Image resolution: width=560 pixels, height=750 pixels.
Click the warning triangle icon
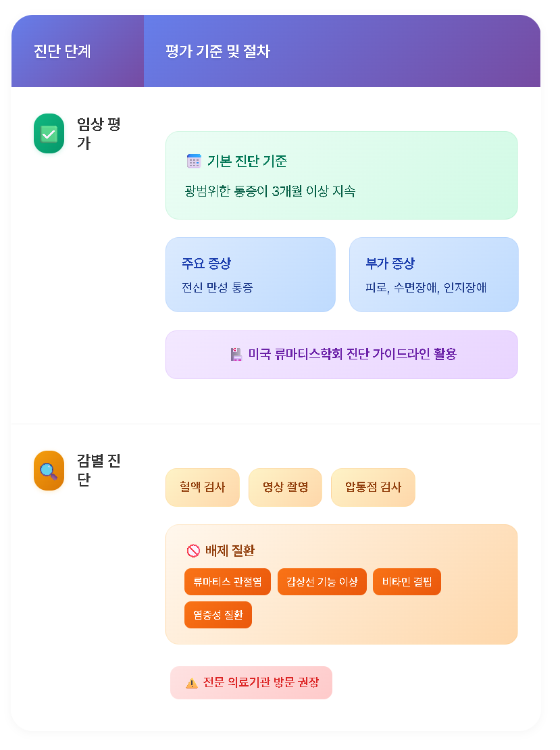tap(192, 683)
